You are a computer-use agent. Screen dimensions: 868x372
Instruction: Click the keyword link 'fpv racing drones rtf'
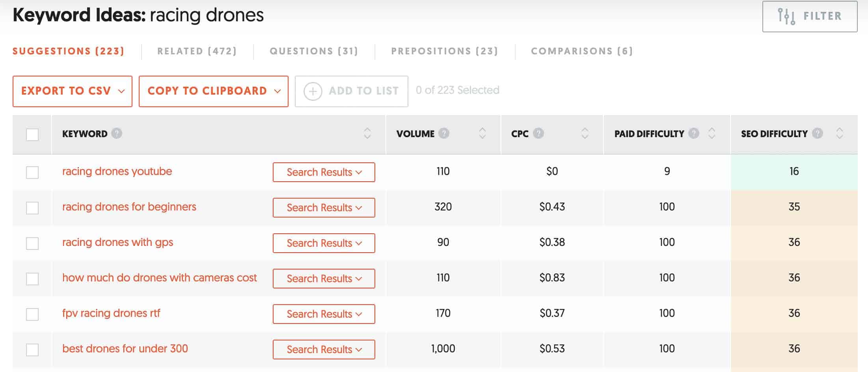click(112, 313)
